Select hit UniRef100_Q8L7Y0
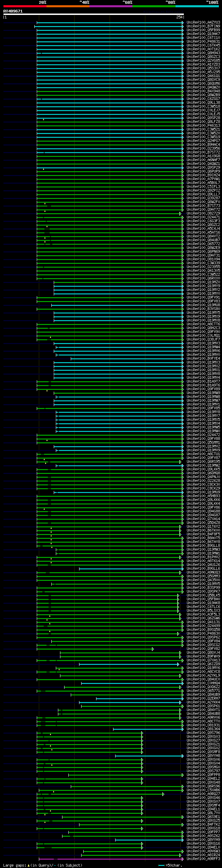The image size is (222, 868). pyautogui.click(x=203, y=813)
